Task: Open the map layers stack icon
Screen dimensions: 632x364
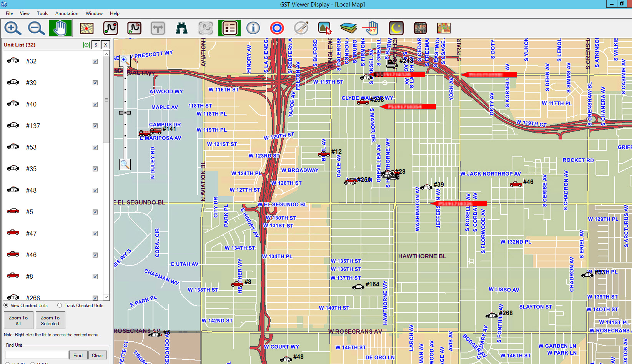Action: (x=348, y=28)
